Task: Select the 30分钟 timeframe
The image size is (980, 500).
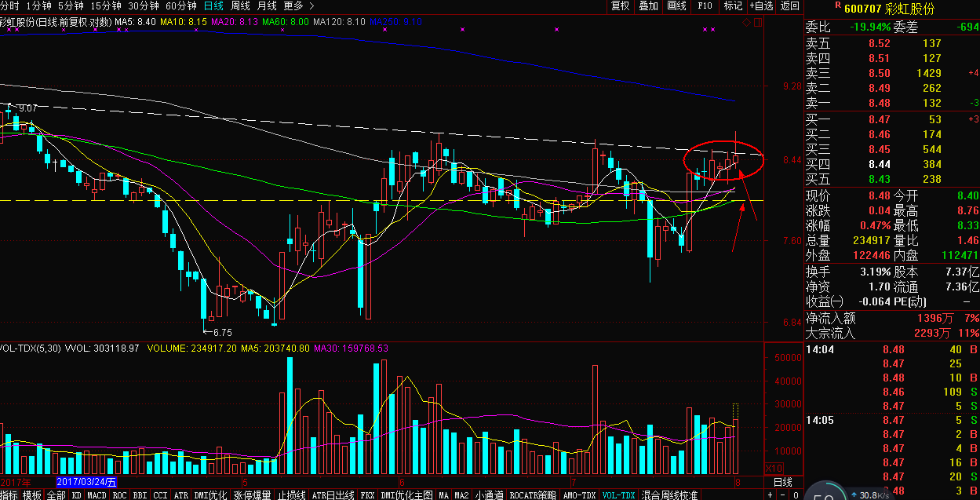Action: tap(144, 5)
